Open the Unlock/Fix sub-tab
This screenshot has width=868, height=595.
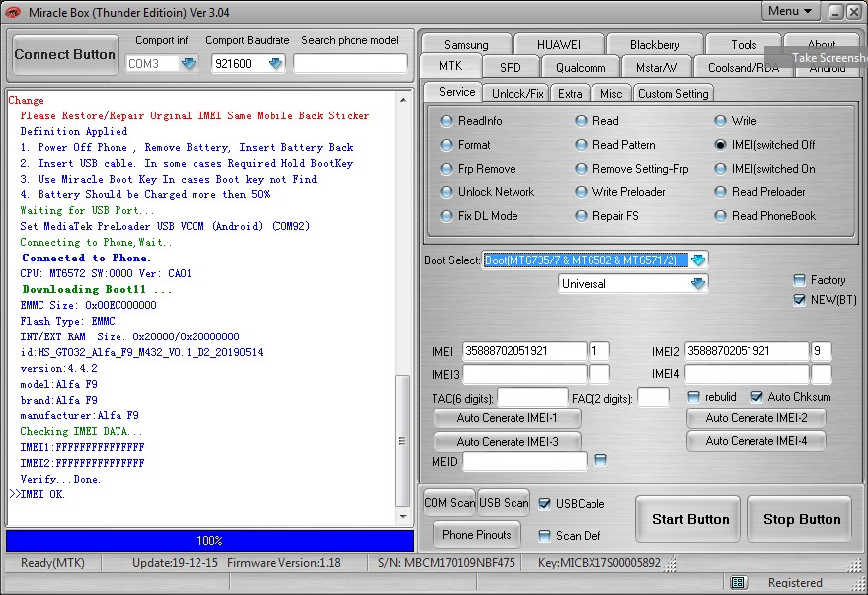point(517,93)
